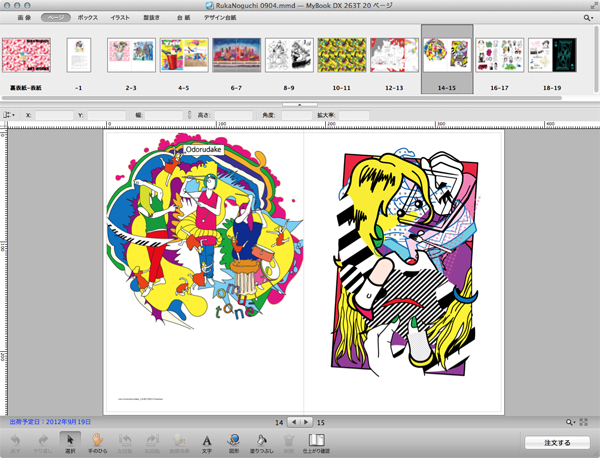Choose the 文字 text tool

click(x=207, y=440)
